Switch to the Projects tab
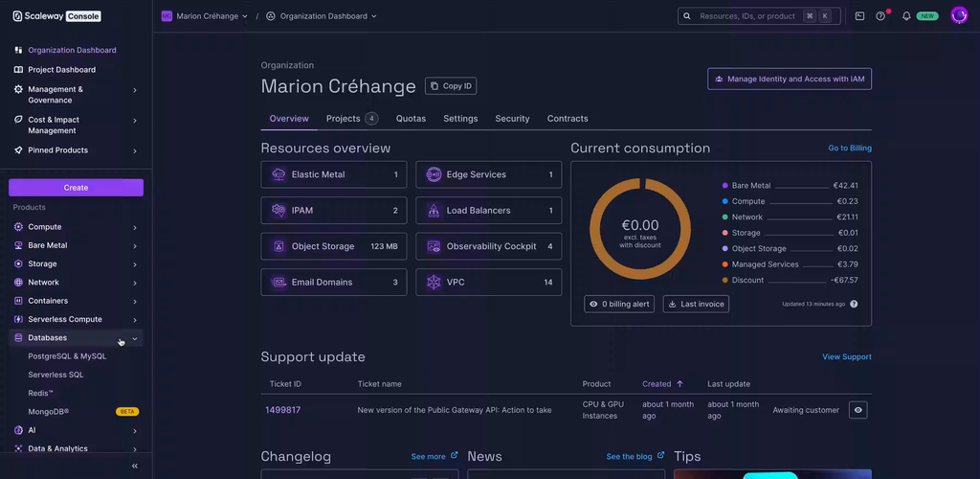 (352, 119)
